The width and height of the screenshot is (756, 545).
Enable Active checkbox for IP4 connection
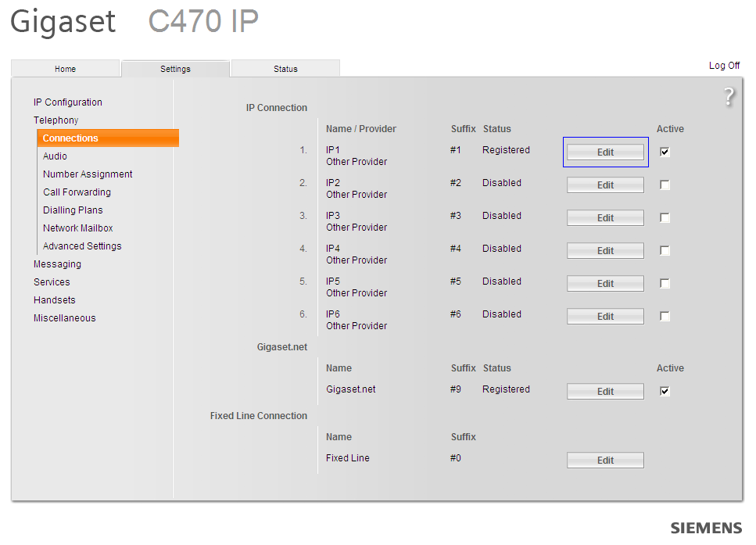[x=665, y=250]
